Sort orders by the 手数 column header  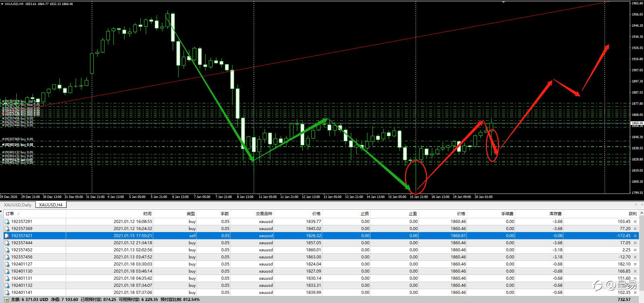[214, 213]
